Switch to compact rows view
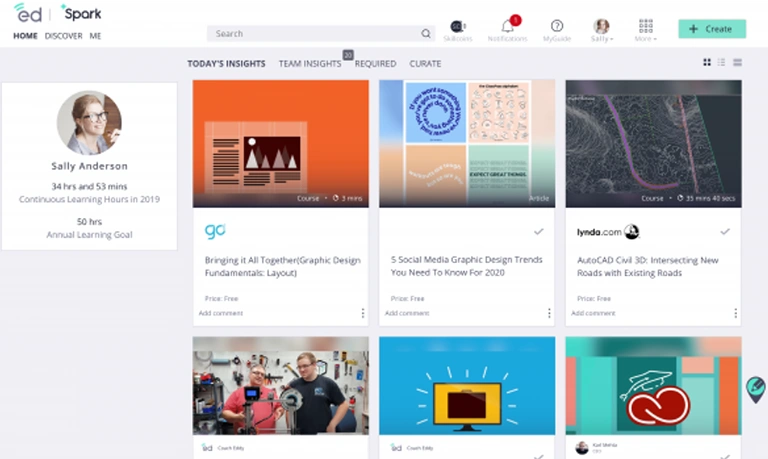The image size is (768, 459). coord(737,62)
